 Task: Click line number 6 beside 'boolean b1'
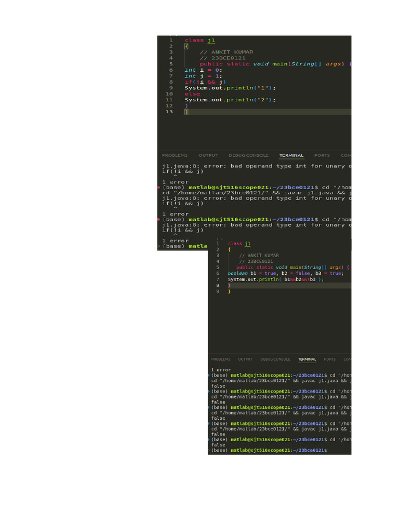(218, 273)
